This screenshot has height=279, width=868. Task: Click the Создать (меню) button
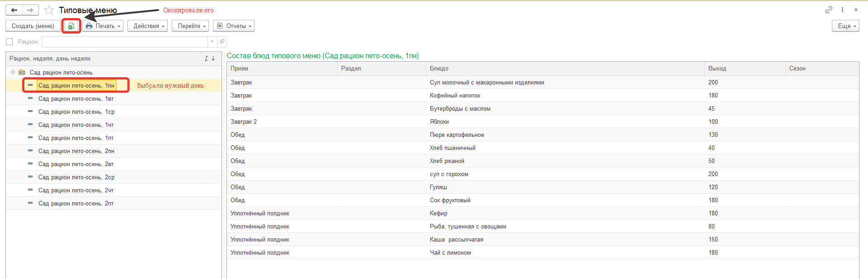coord(33,26)
